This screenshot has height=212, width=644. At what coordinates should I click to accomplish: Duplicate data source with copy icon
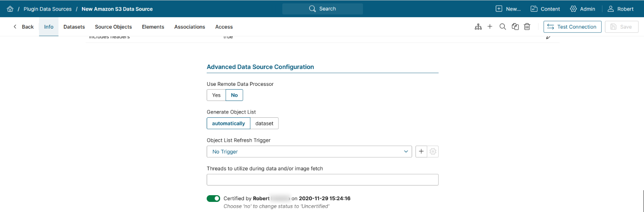515,27
